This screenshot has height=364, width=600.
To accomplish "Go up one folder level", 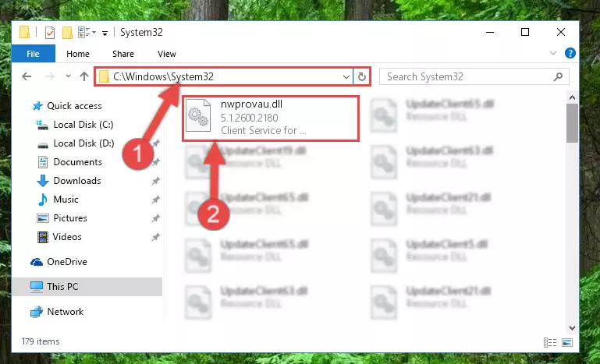I will (x=84, y=76).
